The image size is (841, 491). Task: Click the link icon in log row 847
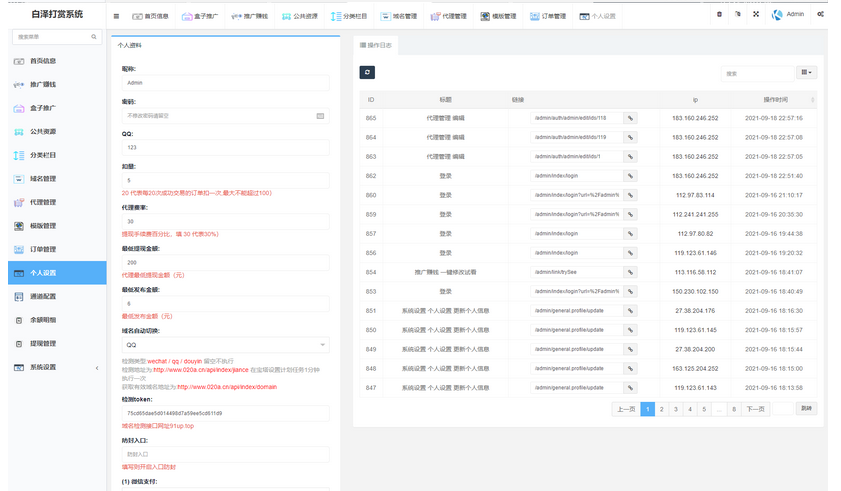630,388
